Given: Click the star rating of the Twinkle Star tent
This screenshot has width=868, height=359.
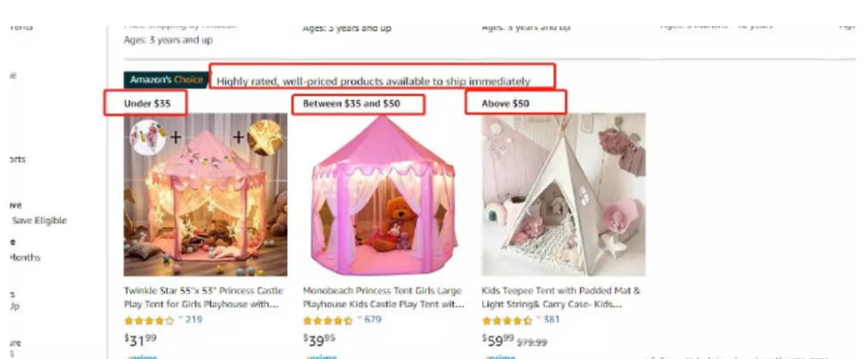Looking at the screenshot, I should tap(149, 320).
